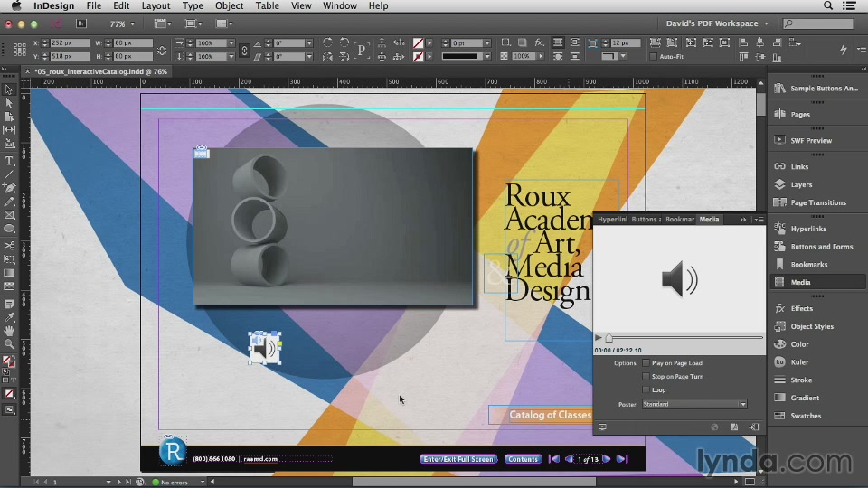
Task: Click next page arrow in document footer
Action: [606, 459]
